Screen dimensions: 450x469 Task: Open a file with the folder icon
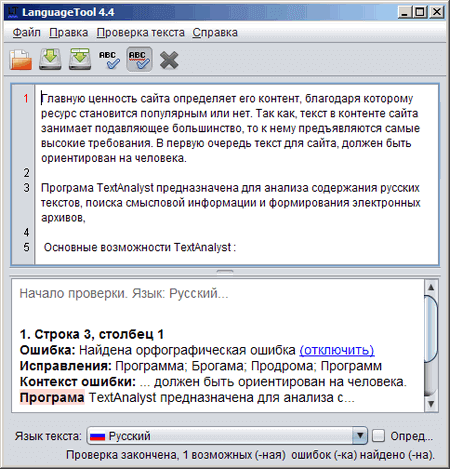[21, 60]
